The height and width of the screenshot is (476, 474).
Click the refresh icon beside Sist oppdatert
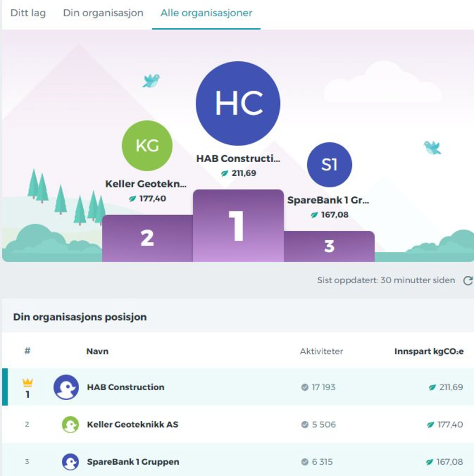pyautogui.click(x=468, y=280)
